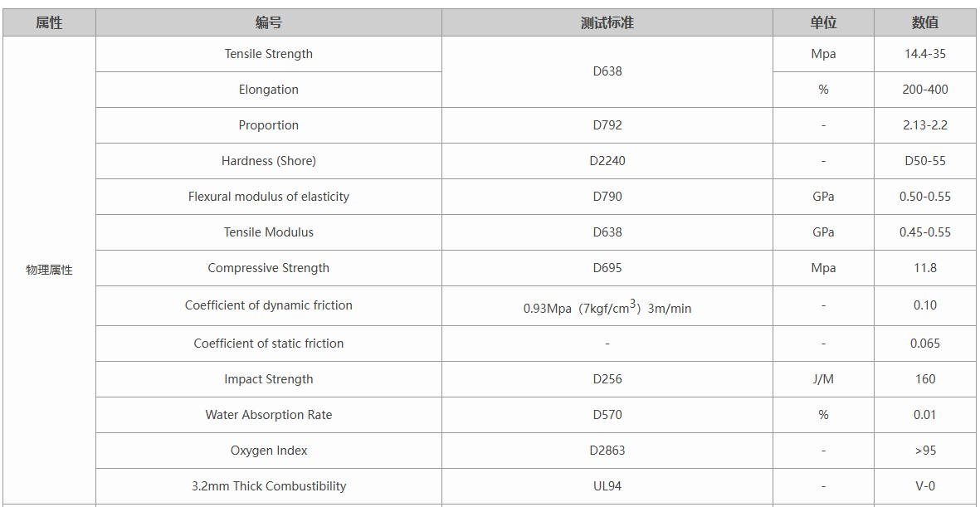Select the UL94 test standard cell

coord(607,486)
